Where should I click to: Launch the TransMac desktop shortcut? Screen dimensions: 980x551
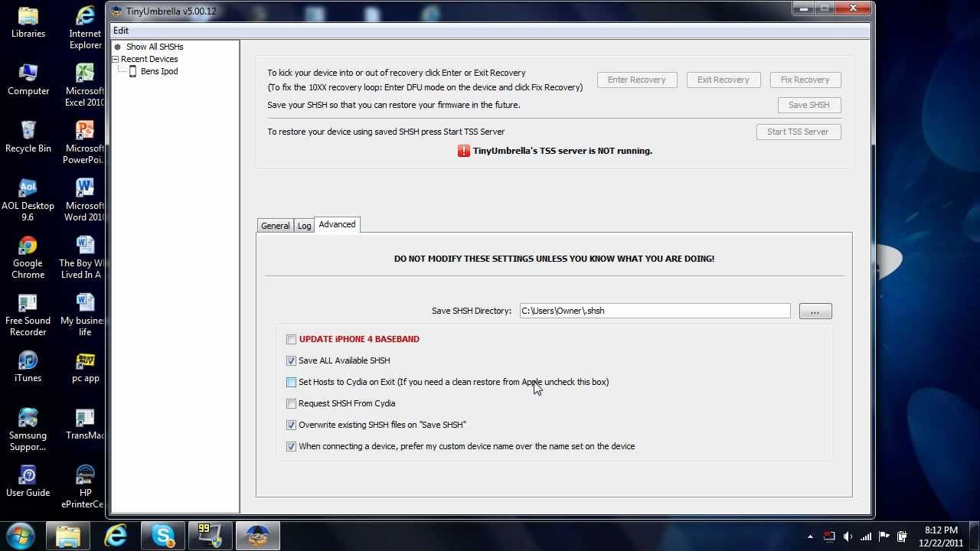85,424
